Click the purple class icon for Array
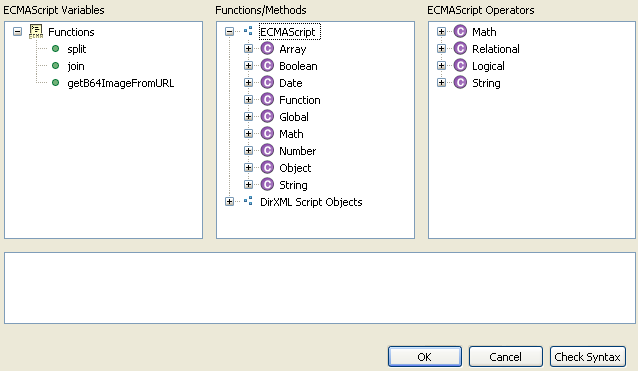638x371 pixels. [267, 49]
